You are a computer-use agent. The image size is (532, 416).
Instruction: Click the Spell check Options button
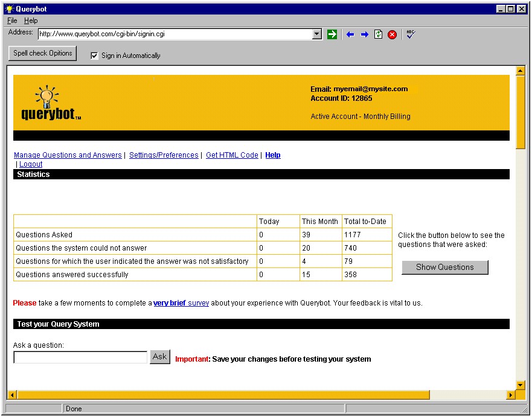pos(43,53)
